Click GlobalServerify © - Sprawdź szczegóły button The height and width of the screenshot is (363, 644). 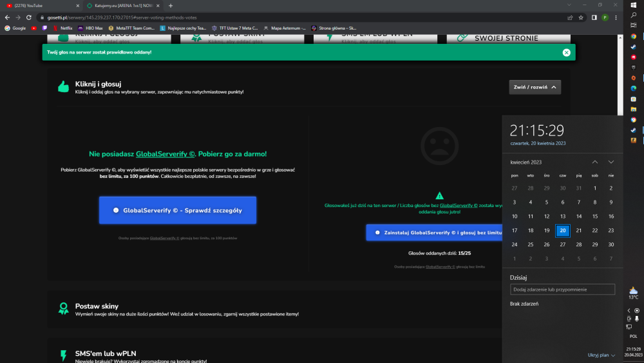178,210
